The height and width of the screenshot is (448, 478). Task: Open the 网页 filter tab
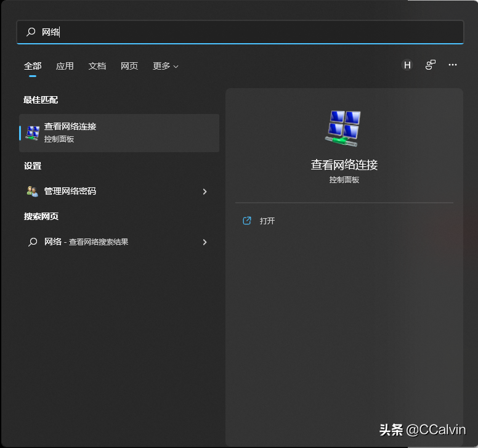(x=129, y=66)
